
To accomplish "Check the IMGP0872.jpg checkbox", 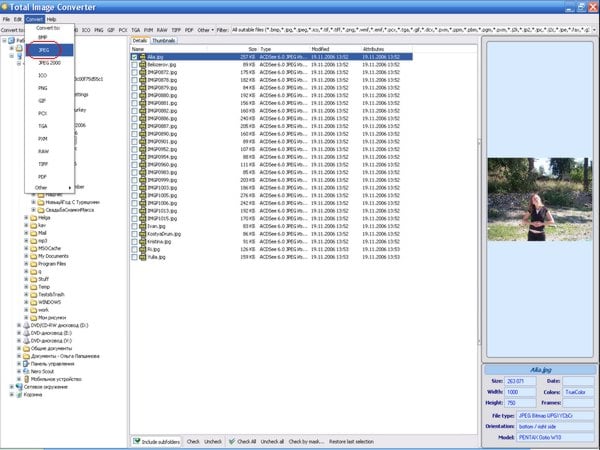I will [134, 72].
